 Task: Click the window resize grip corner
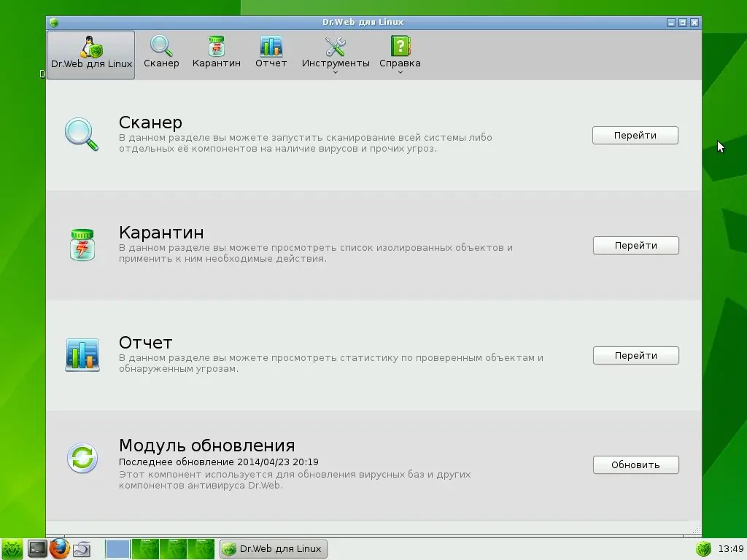coord(696,529)
